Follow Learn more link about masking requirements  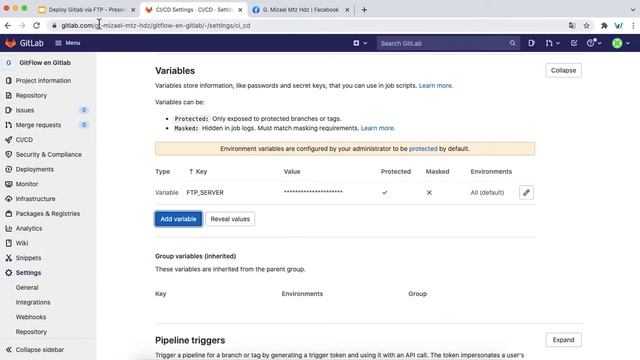[x=378, y=128]
